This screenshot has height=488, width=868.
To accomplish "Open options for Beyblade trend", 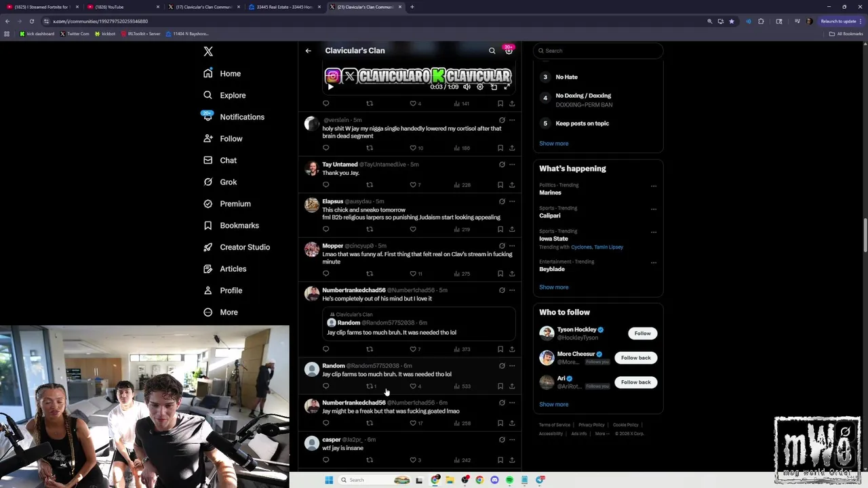I will 654,262.
